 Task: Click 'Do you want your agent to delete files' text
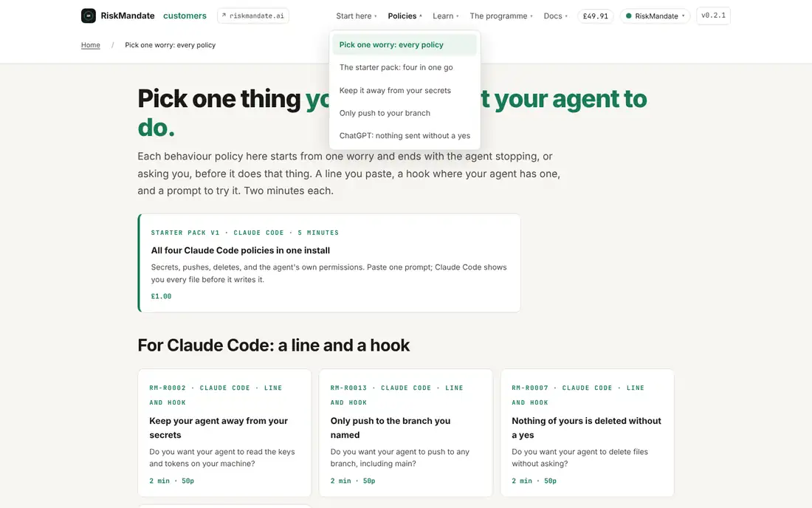[580, 458]
